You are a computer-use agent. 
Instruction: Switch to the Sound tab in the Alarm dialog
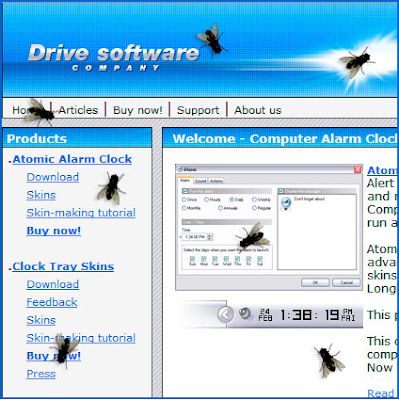click(200, 181)
